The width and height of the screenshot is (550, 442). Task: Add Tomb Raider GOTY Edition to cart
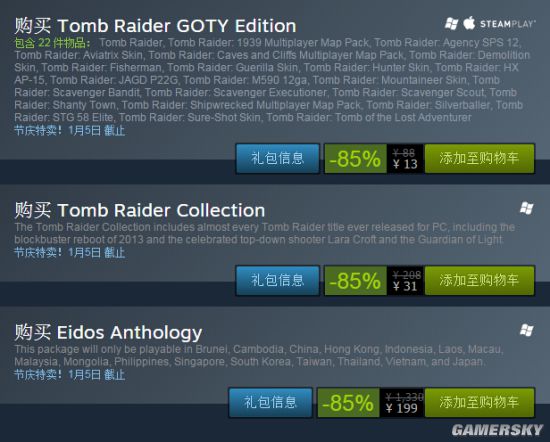[x=479, y=159]
